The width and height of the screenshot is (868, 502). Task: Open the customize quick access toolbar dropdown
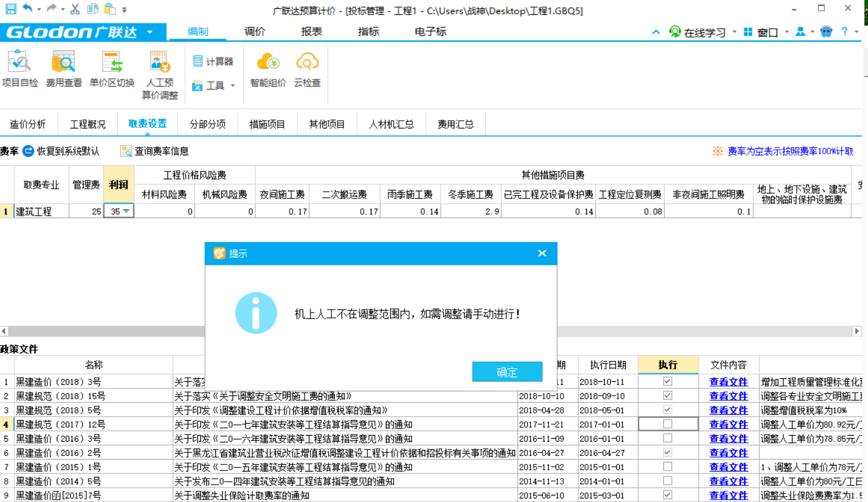pos(124,10)
